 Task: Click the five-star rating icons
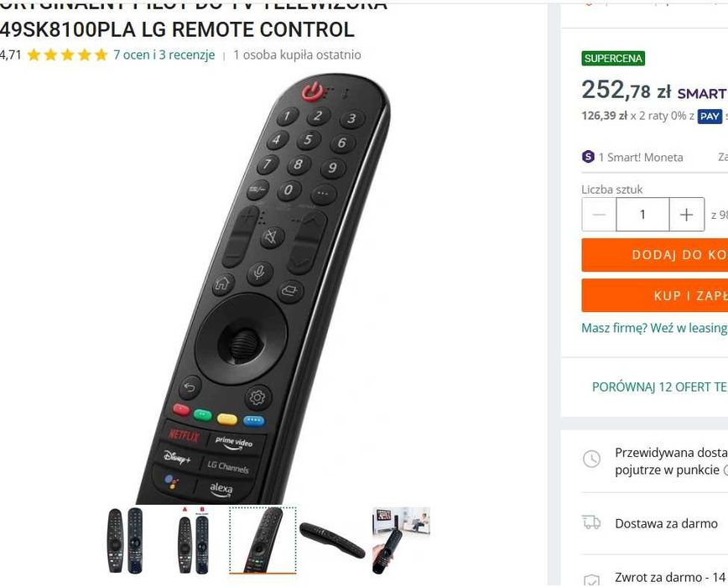67,55
